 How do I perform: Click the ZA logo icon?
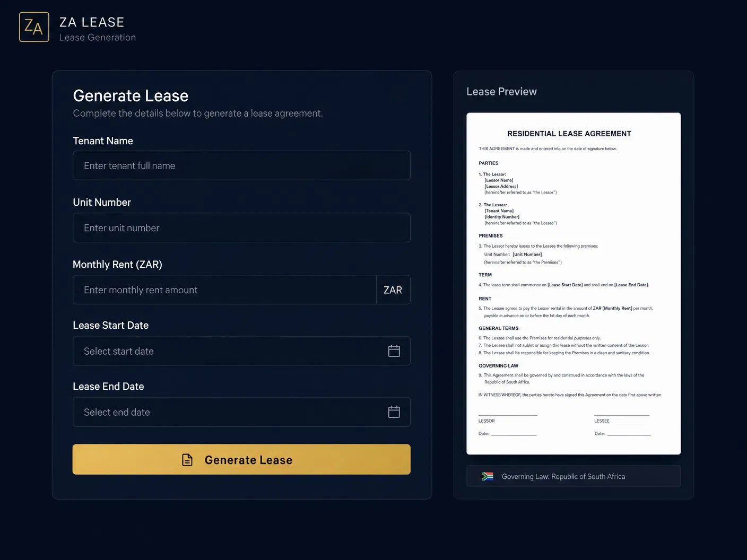[x=33, y=27]
